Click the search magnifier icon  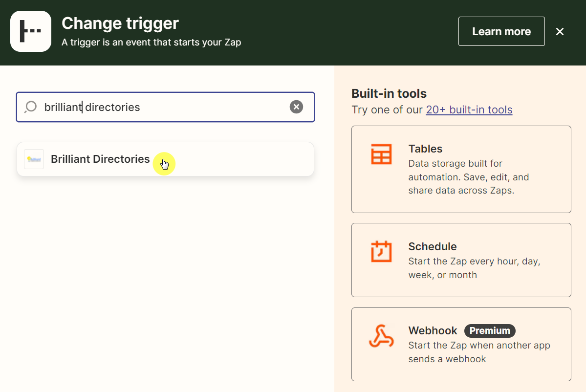[x=31, y=107]
